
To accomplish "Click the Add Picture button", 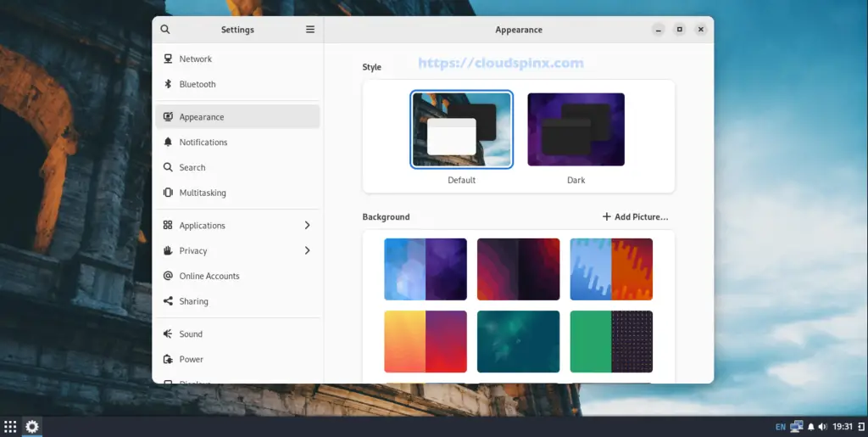I will (x=635, y=217).
